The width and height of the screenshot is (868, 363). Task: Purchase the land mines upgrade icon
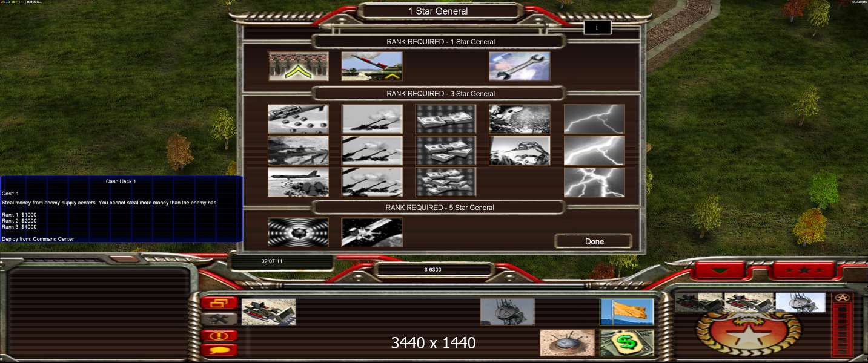[567, 343]
